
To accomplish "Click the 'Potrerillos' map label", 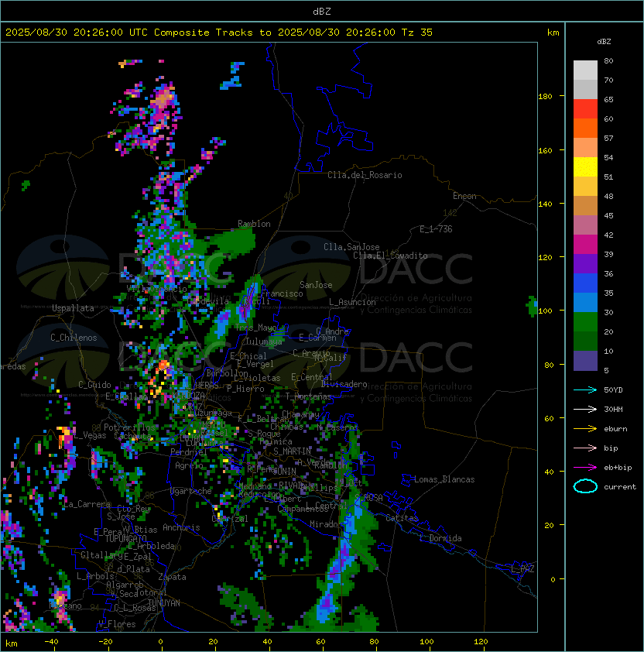I will click(x=129, y=427).
